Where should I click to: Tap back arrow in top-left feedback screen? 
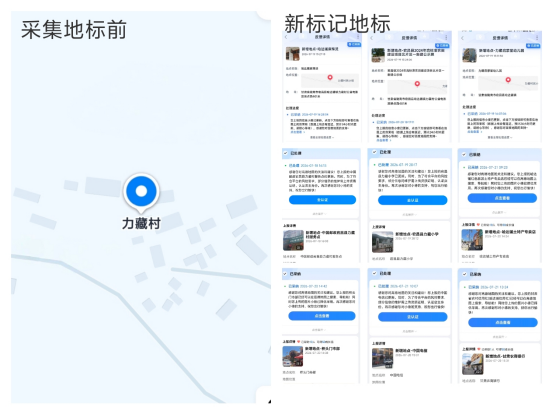click(286, 37)
